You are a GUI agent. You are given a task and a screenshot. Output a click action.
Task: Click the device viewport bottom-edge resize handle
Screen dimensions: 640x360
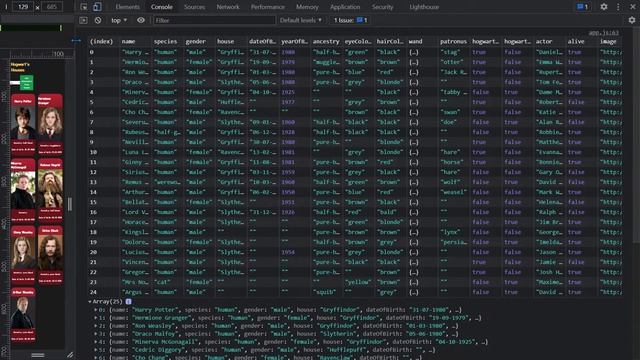click(38, 355)
